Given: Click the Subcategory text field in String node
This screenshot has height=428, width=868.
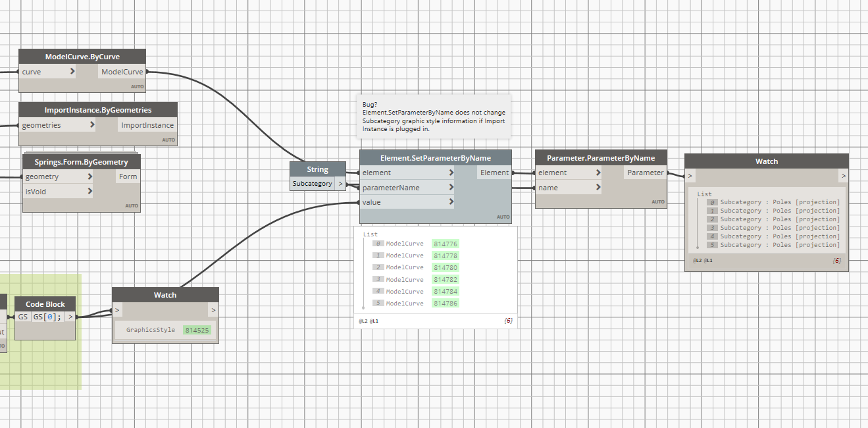Looking at the screenshot, I should tap(313, 184).
